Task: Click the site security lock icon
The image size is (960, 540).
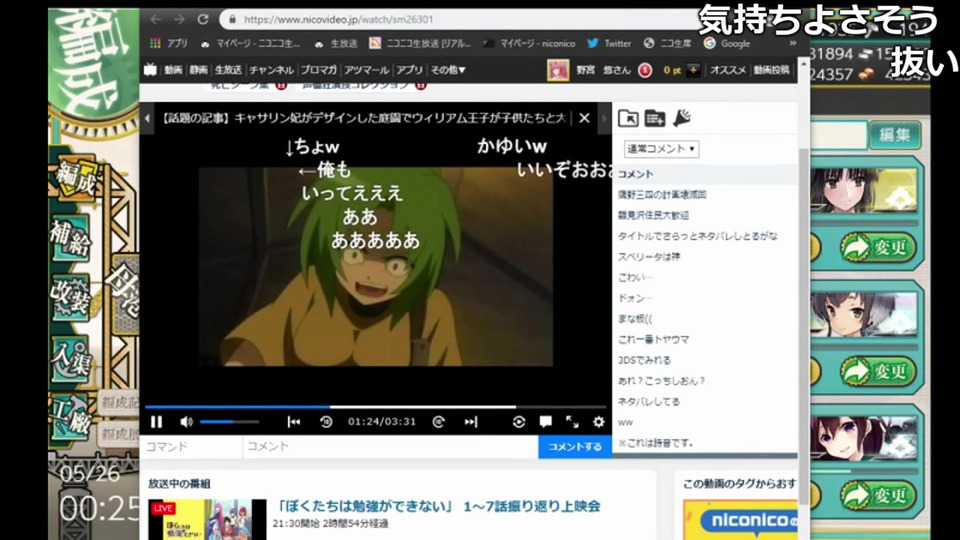Action: click(233, 20)
